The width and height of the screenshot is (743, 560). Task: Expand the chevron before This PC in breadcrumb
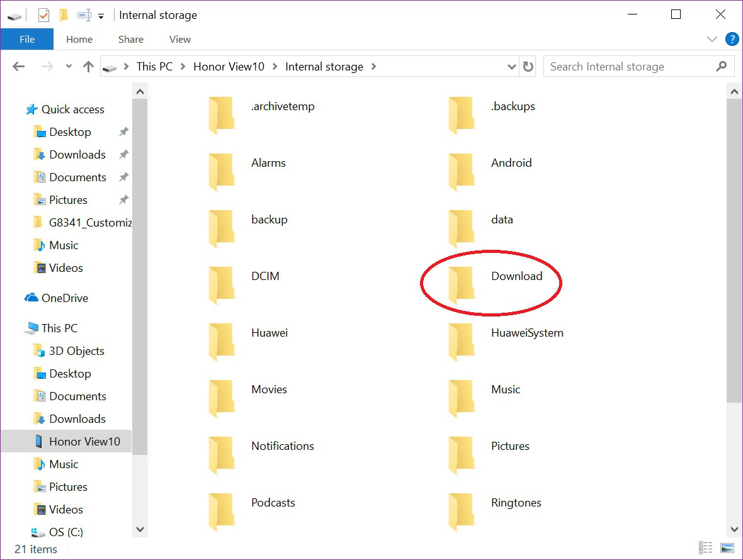[x=126, y=67]
